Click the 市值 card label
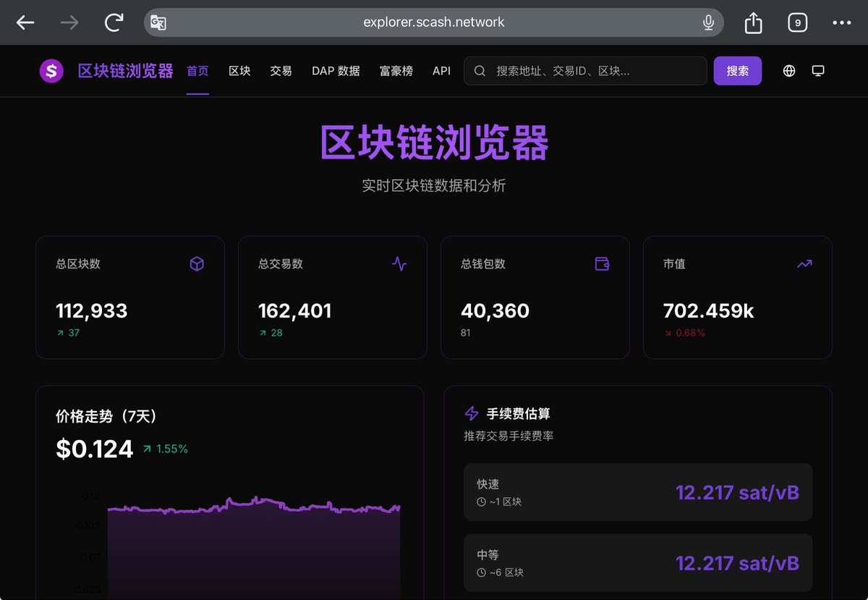This screenshot has width=868, height=600. pos(674,264)
